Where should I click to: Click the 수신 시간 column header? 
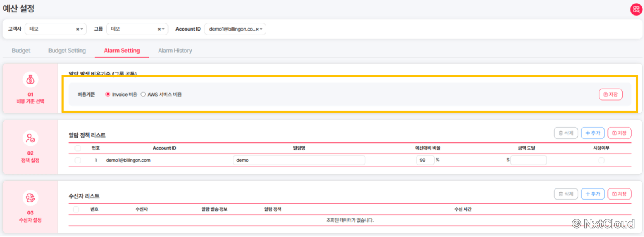click(463, 209)
